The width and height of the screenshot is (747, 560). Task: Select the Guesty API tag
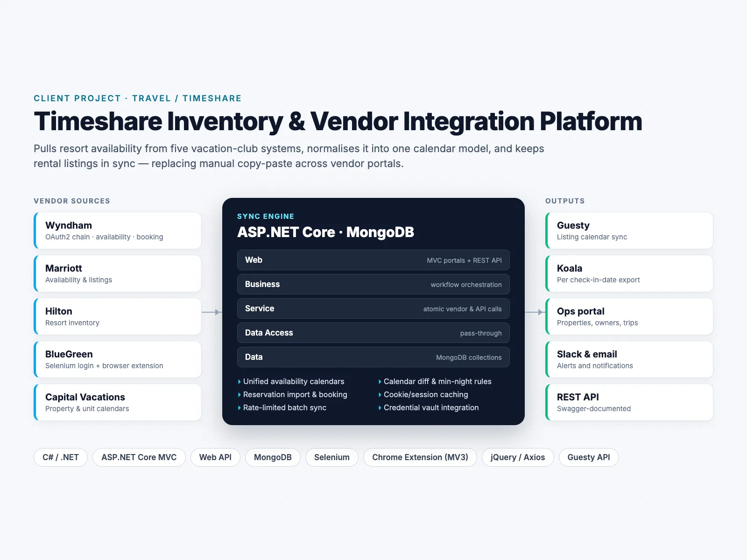point(589,457)
